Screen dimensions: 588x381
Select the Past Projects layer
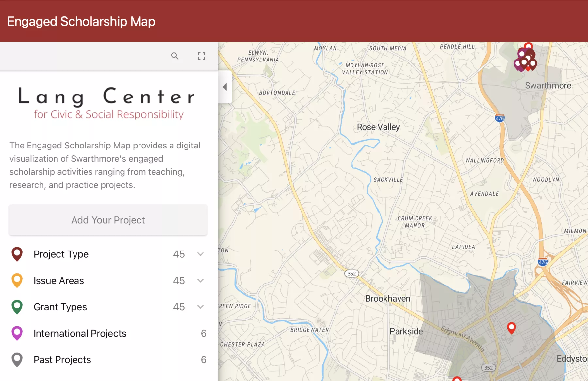tap(108, 360)
